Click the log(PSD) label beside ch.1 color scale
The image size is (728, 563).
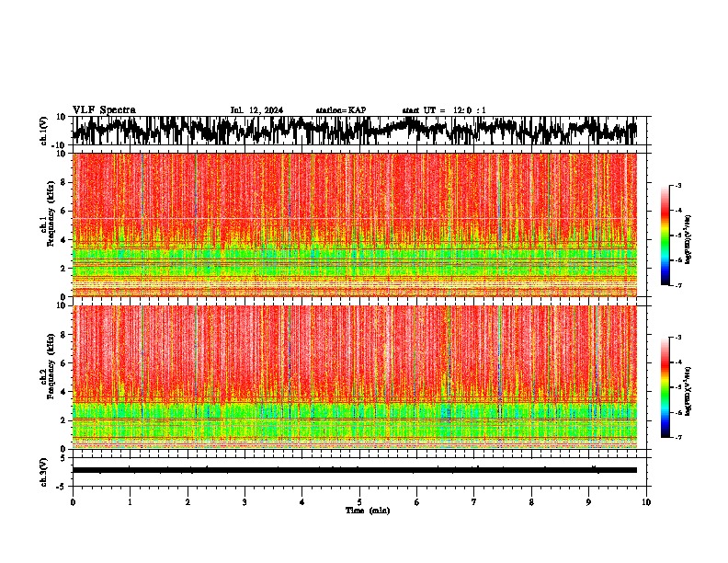pos(688,240)
